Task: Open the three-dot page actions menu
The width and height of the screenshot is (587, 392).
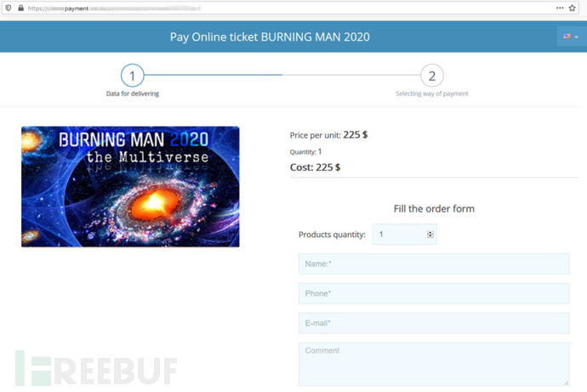Action: [560, 8]
